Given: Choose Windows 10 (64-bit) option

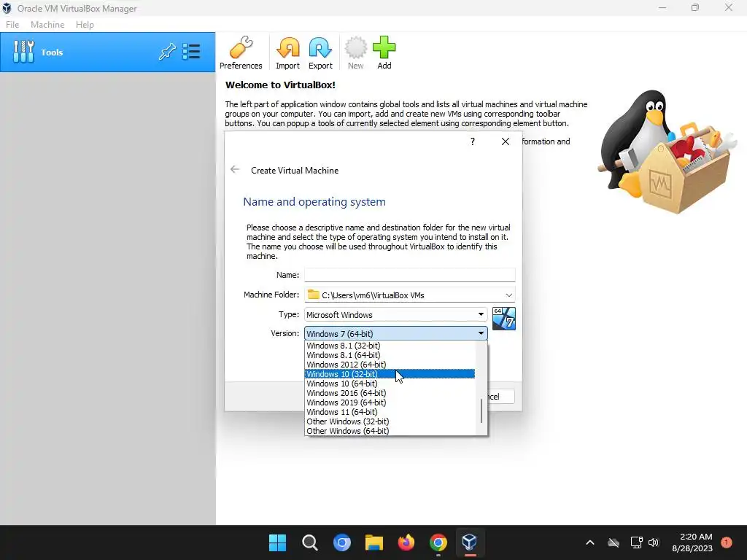Looking at the screenshot, I should 390,384.
